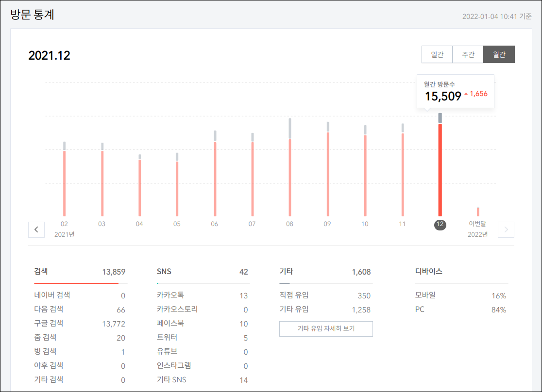Click the 네이버 검색 row

coord(80,295)
